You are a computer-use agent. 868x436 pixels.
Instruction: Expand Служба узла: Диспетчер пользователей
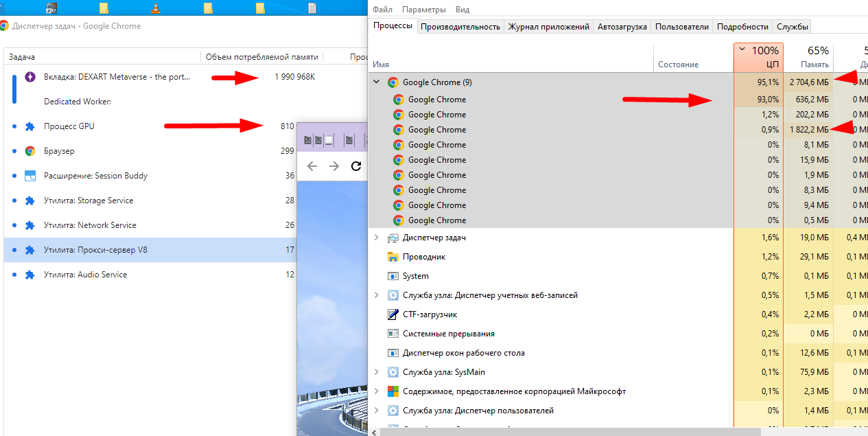(376, 411)
